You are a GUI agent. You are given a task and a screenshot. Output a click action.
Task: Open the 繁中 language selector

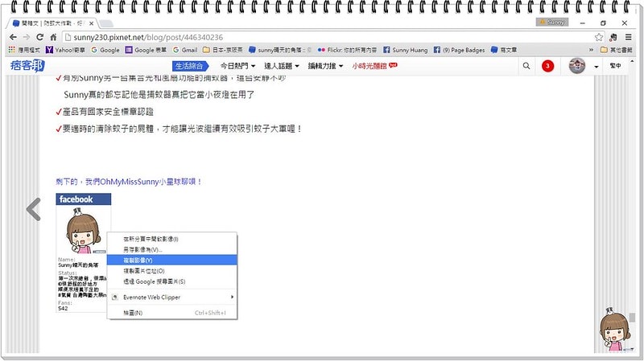point(615,66)
